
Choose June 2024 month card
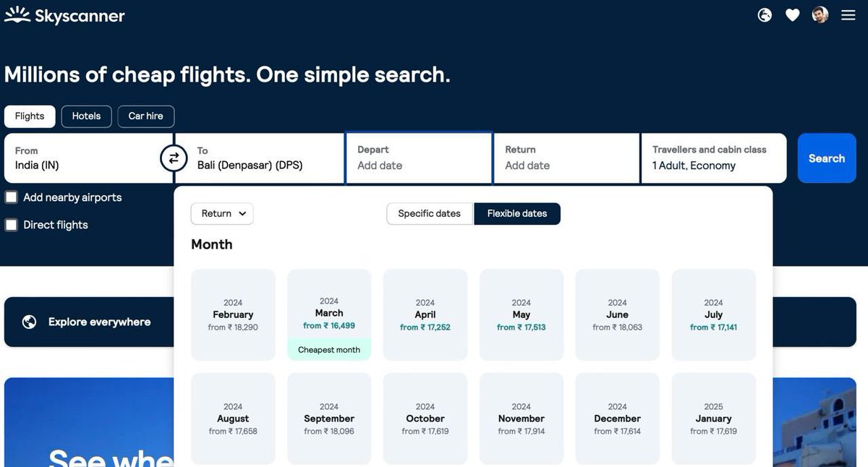pyautogui.click(x=618, y=314)
